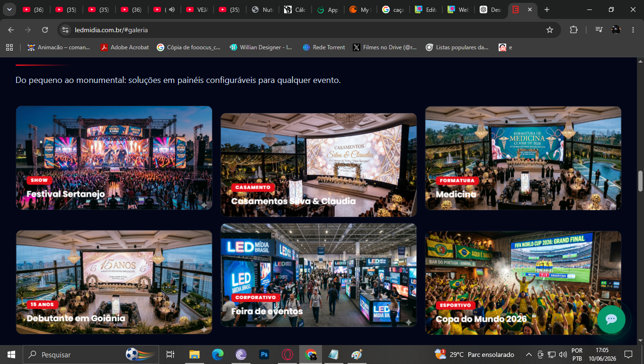
Task: Click the red ESPORTIVO badge
Action: pos(456,305)
